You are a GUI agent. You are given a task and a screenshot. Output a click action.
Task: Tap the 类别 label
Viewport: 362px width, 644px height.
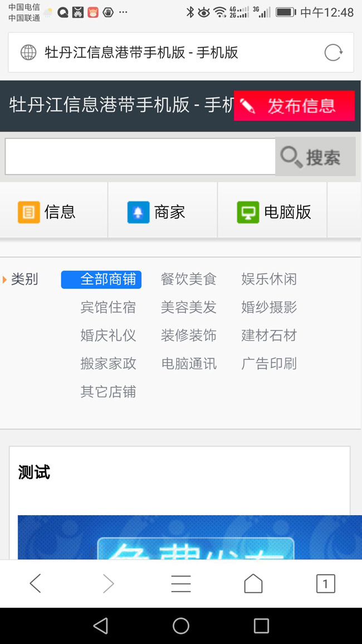coord(25,279)
